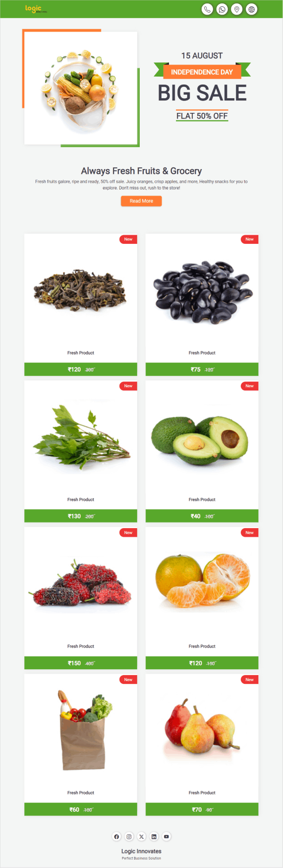The image size is (283, 868).
Task: Click the X (Twitter) footer icon
Action: [x=141, y=837]
